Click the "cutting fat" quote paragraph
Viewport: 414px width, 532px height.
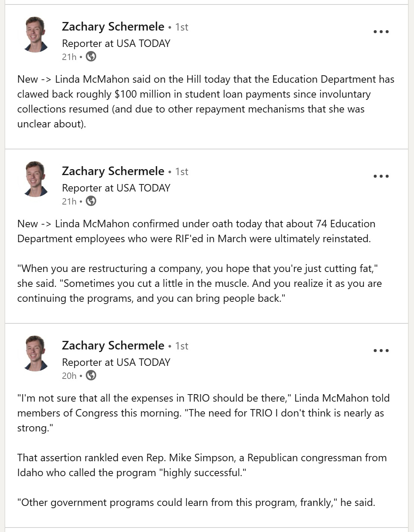tap(199, 284)
